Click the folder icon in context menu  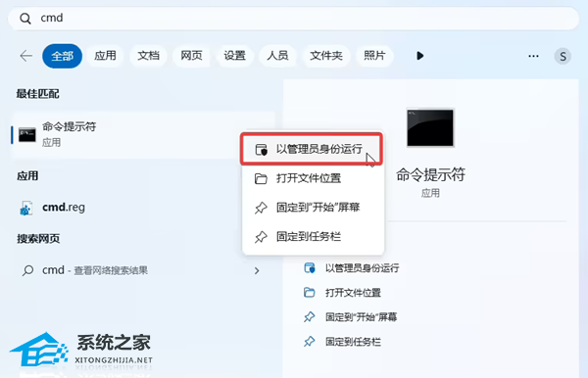pyautogui.click(x=261, y=178)
